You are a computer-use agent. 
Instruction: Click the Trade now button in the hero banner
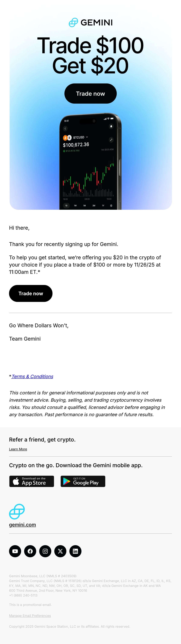tap(90, 94)
